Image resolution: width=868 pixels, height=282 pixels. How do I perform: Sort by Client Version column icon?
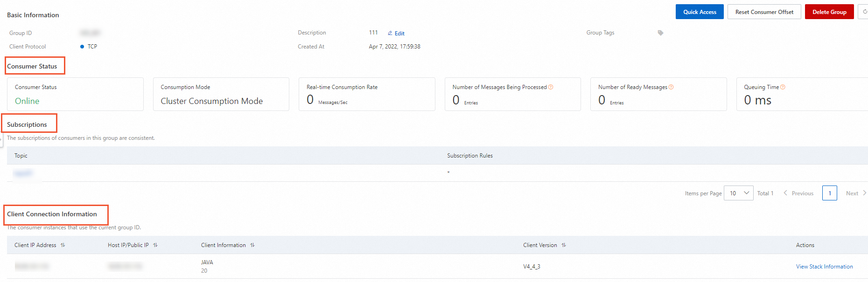click(x=564, y=245)
